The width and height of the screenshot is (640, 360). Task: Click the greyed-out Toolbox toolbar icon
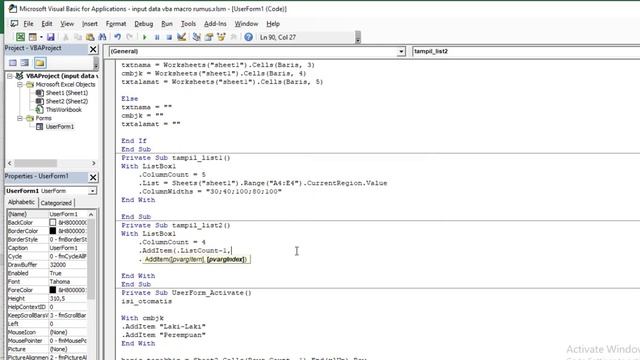(x=233, y=37)
